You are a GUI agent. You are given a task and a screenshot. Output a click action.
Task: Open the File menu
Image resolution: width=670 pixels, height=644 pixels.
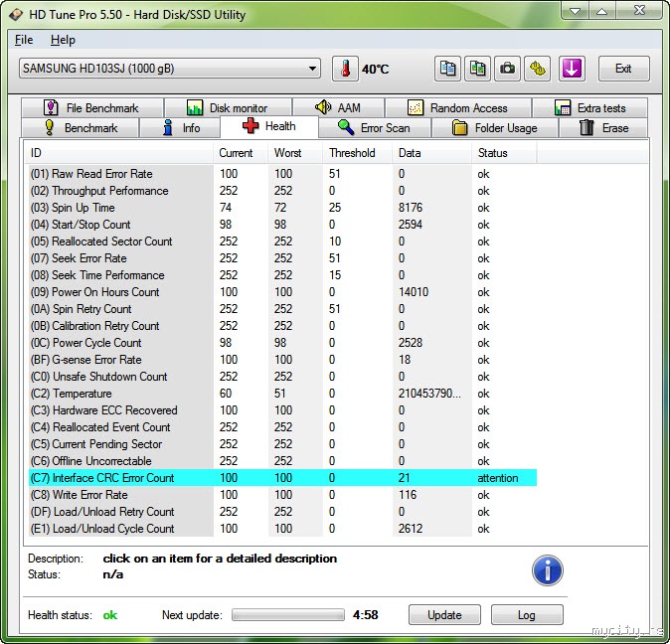pos(24,40)
